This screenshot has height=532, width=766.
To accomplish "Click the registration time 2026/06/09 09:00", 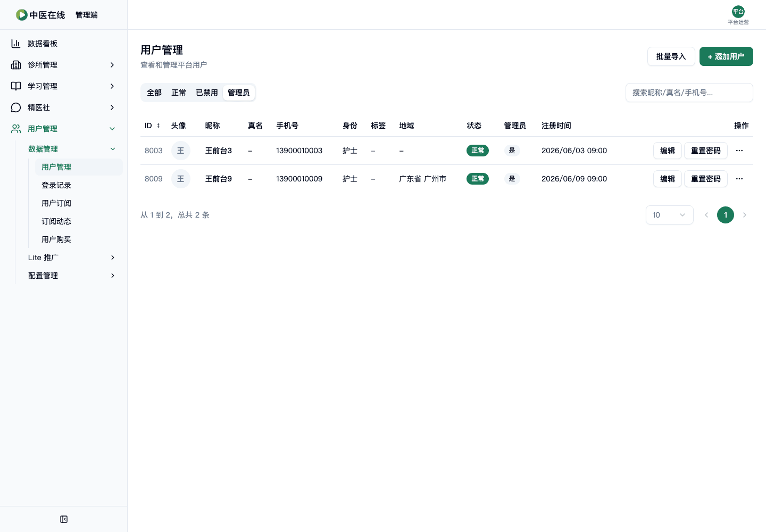I will (x=574, y=179).
